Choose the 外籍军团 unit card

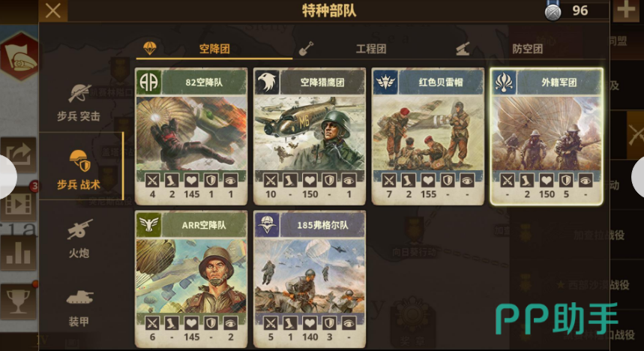pyautogui.click(x=547, y=136)
